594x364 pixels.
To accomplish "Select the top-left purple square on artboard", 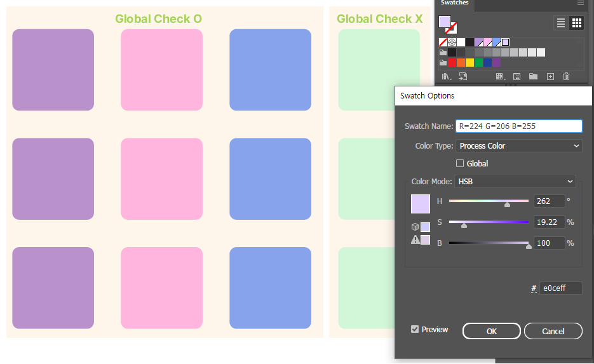I will [53, 70].
